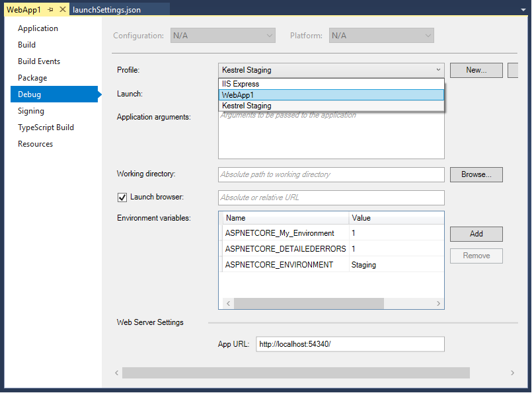The width and height of the screenshot is (532, 393).
Task: Add a new environment variable
Action: pyautogui.click(x=476, y=234)
